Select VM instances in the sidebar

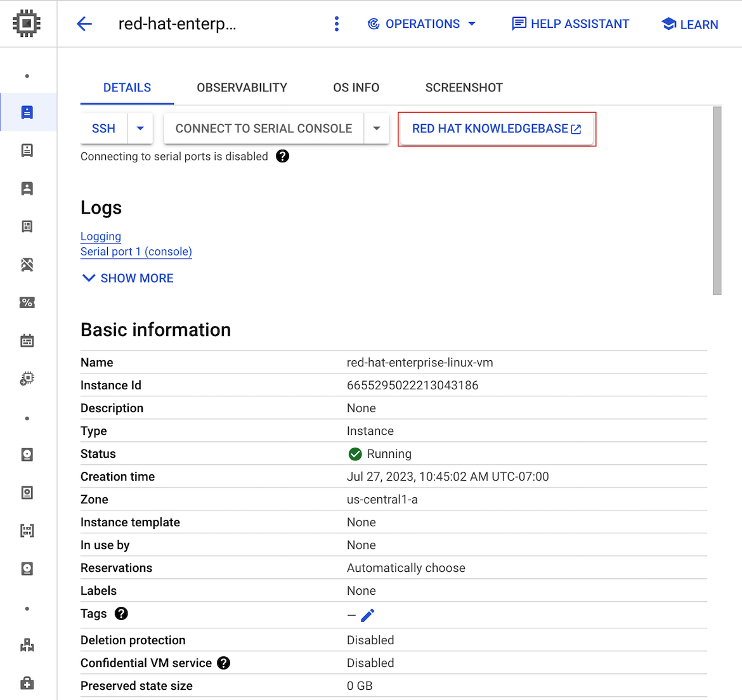tap(27, 112)
